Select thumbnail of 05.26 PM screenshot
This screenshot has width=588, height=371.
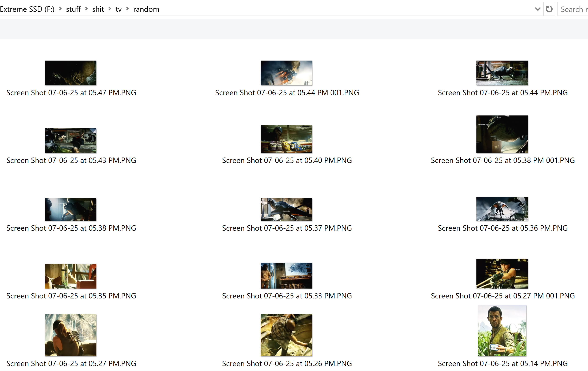point(286,335)
